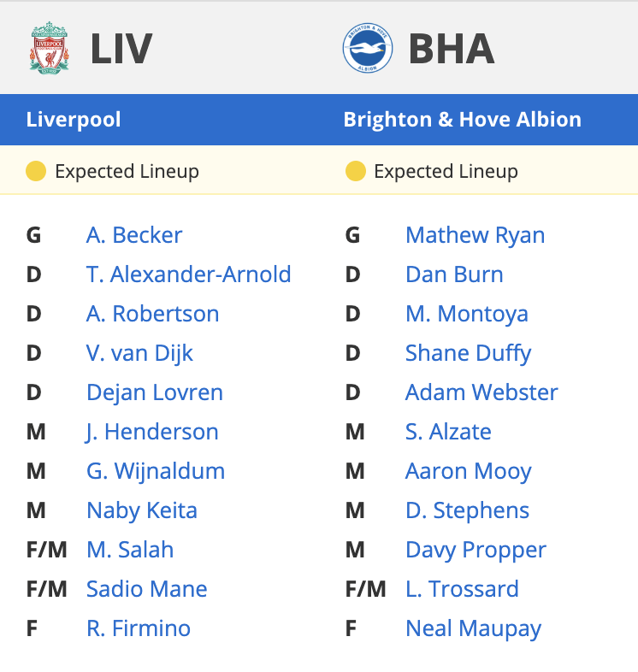
Task: Open Sadio Mane player page
Action: point(146,589)
